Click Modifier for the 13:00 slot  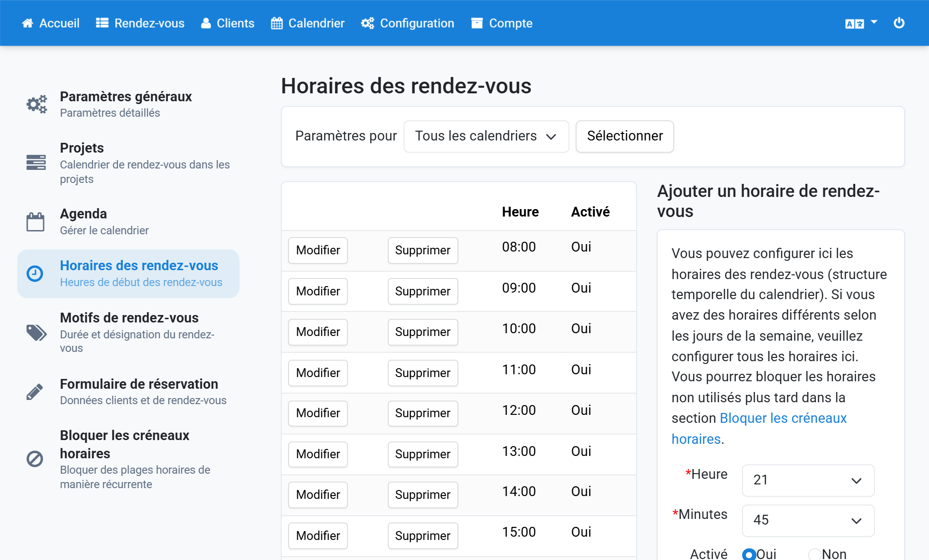coord(318,455)
